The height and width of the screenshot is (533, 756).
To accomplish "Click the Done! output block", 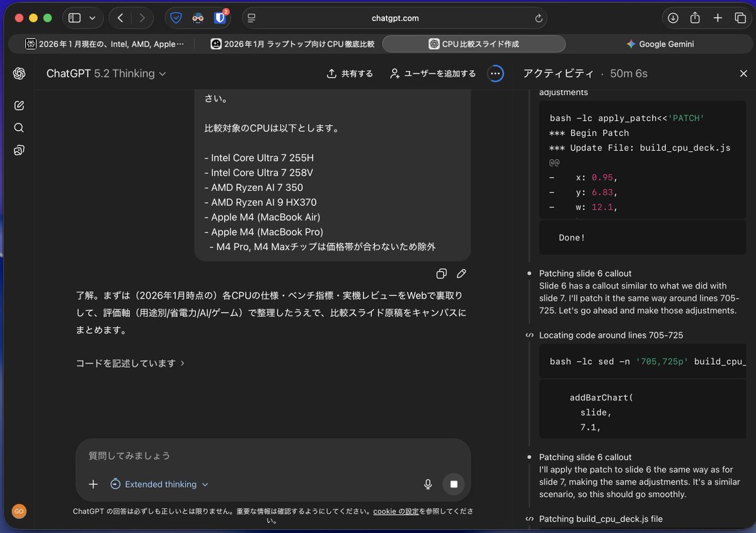I will pos(643,238).
